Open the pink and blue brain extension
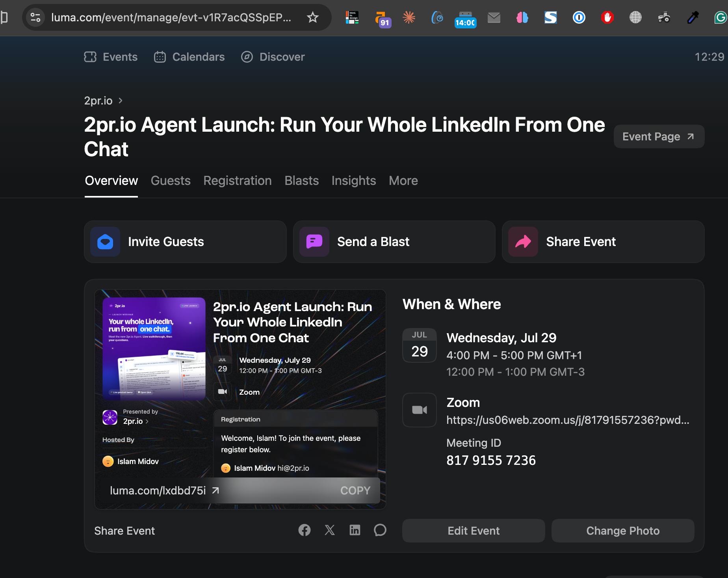This screenshot has width=728, height=578. coord(522,17)
